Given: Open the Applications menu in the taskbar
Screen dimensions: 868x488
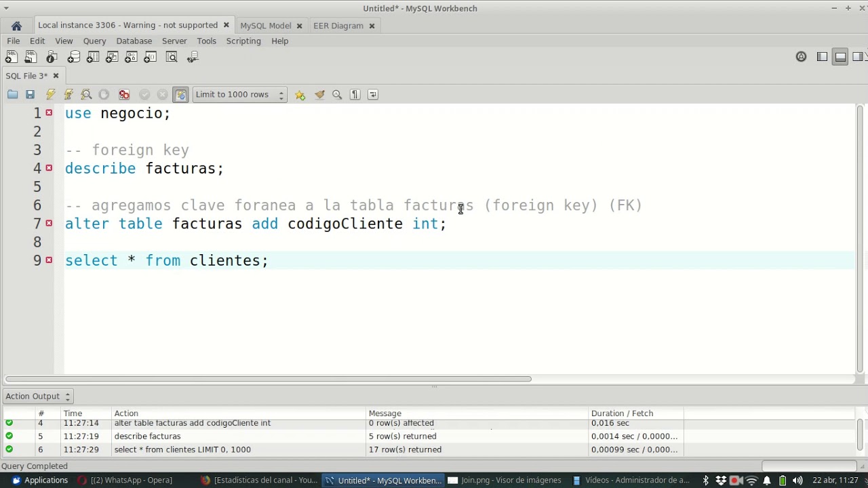Looking at the screenshot, I should coord(39,481).
